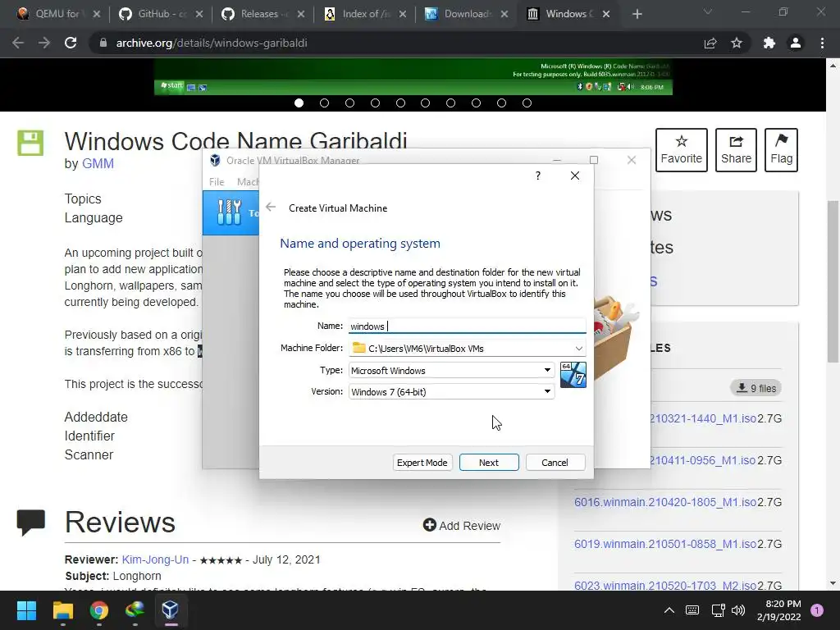Open a new browser tab
The image size is (840, 630).
pyautogui.click(x=637, y=14)
